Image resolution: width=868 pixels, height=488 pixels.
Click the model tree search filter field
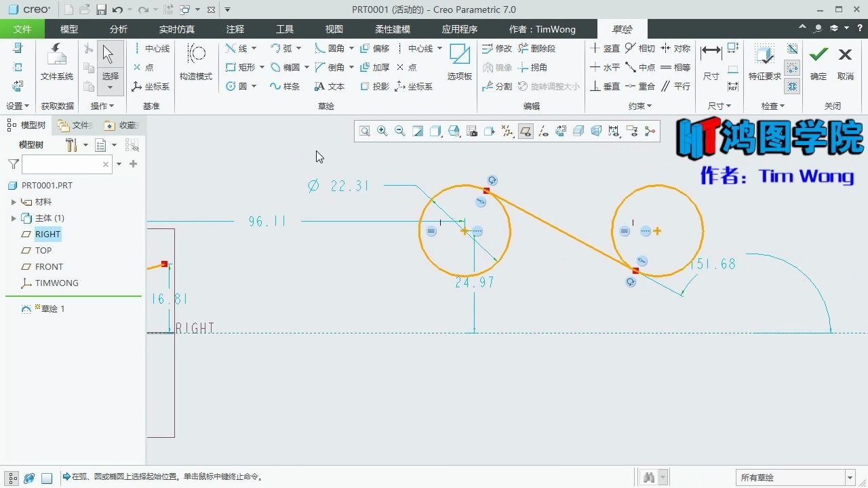[x=62, y=164]
